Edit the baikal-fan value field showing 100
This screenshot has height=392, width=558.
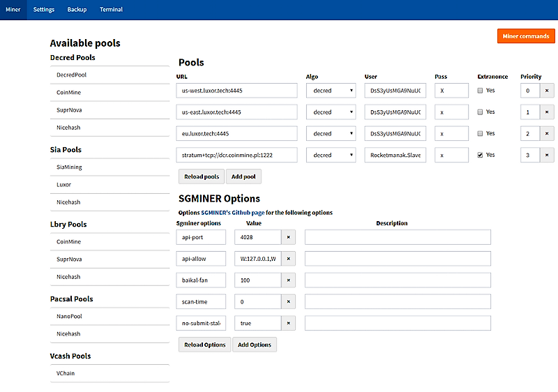(258, 280)
